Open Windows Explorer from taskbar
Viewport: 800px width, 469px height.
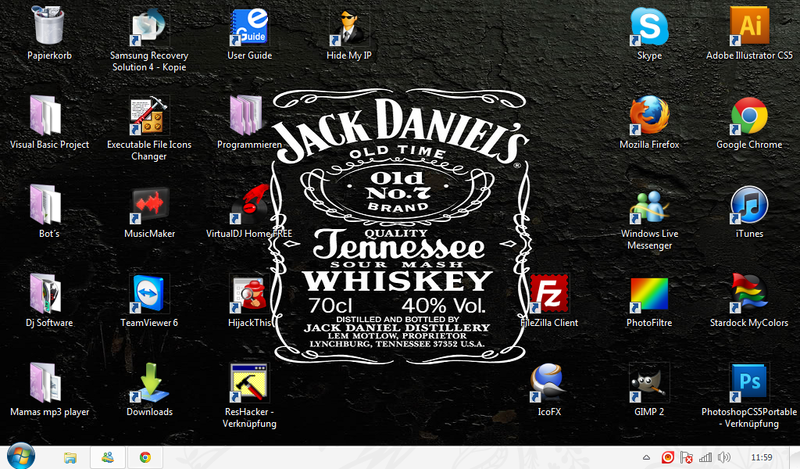click(70, 458)
